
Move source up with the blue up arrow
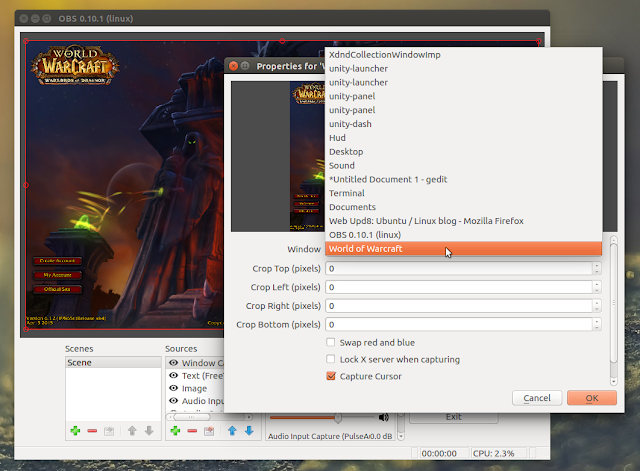(232, 431)
